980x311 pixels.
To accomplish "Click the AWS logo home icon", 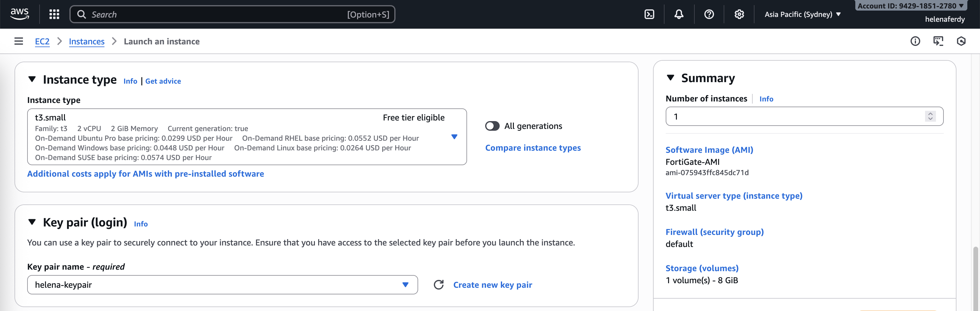I will point(19,14).
